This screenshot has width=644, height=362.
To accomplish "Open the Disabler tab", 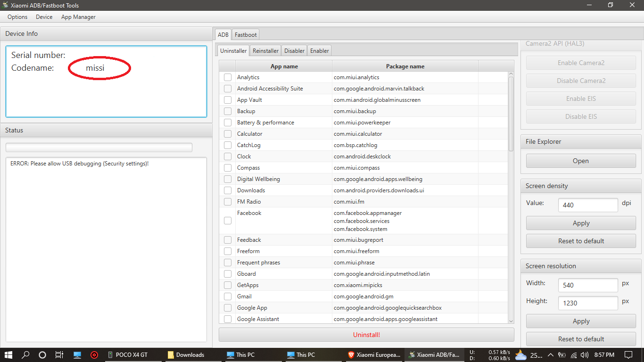I will pyautogui.click(x=294, y=51).
